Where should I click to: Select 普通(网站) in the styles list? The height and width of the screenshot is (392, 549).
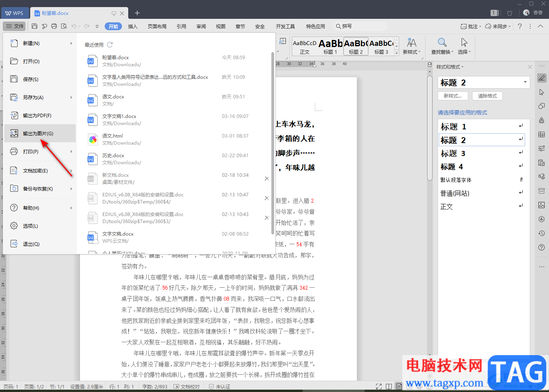click(482, 193)
